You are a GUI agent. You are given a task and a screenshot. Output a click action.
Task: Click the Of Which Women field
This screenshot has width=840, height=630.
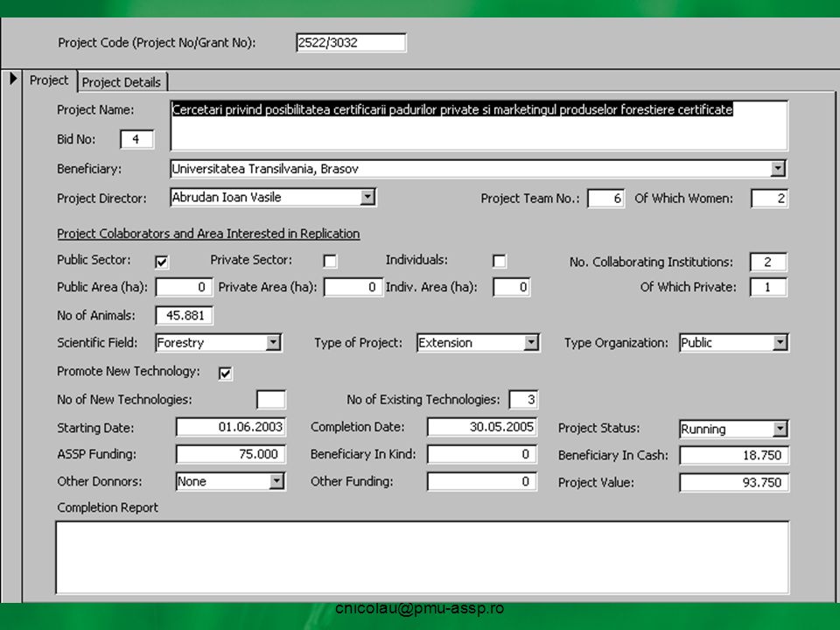pyautogui.click(x=769, y=199)
